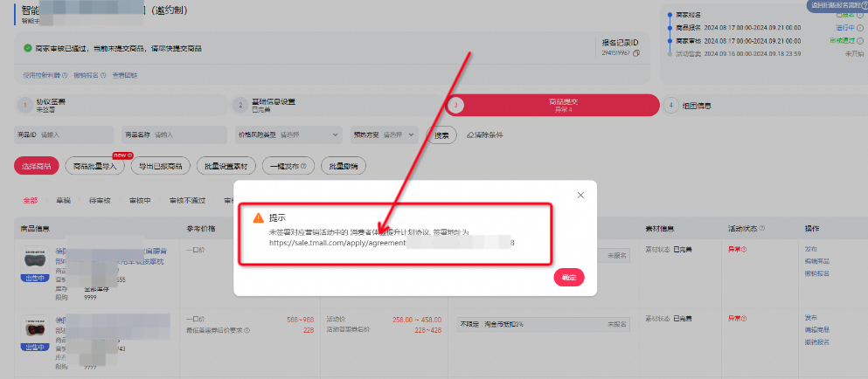868x379 pixels.
Task: Focus the 商品名称 input field
Action: (174, 135)
